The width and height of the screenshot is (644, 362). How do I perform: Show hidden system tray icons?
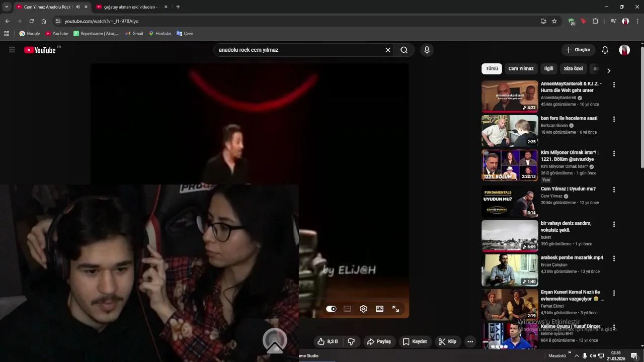(577, 356)
